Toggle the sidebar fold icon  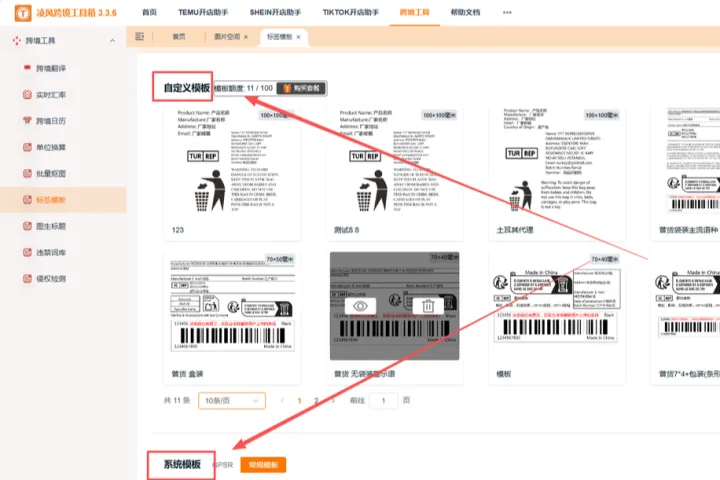click(x=140, y=37)
